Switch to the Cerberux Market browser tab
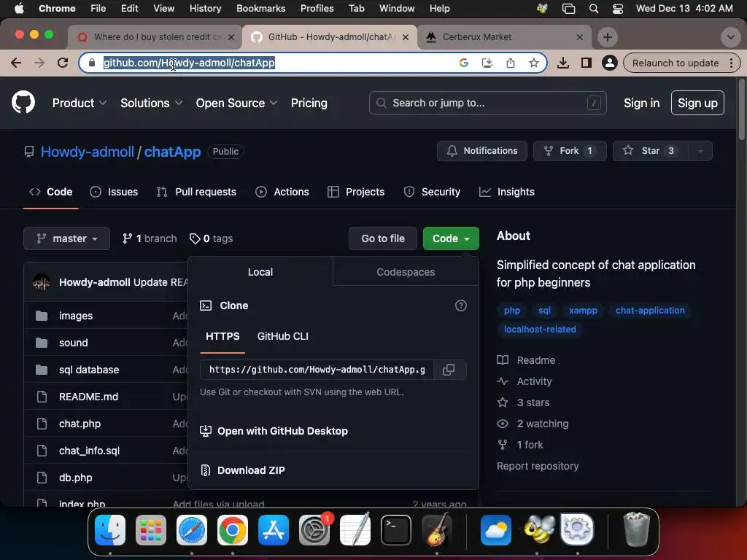 pyautogui.click(x=504, y=37)
